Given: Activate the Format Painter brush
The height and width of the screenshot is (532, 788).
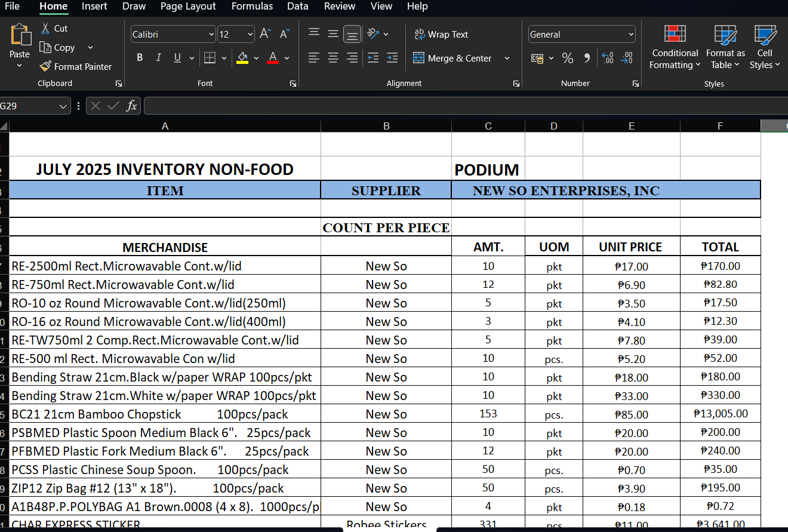Looking at the screenshot, I should [x=45, y=66].
